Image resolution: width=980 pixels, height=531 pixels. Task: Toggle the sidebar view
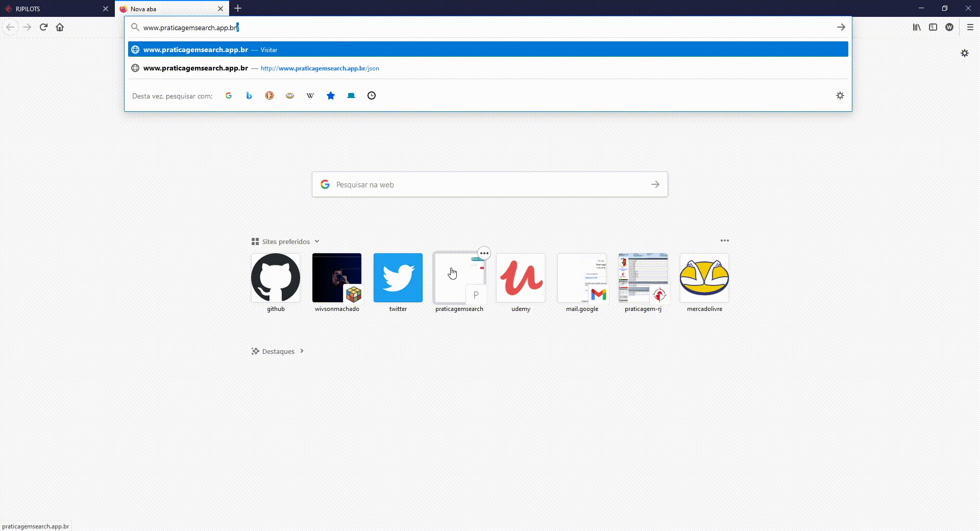click(933, 28)
